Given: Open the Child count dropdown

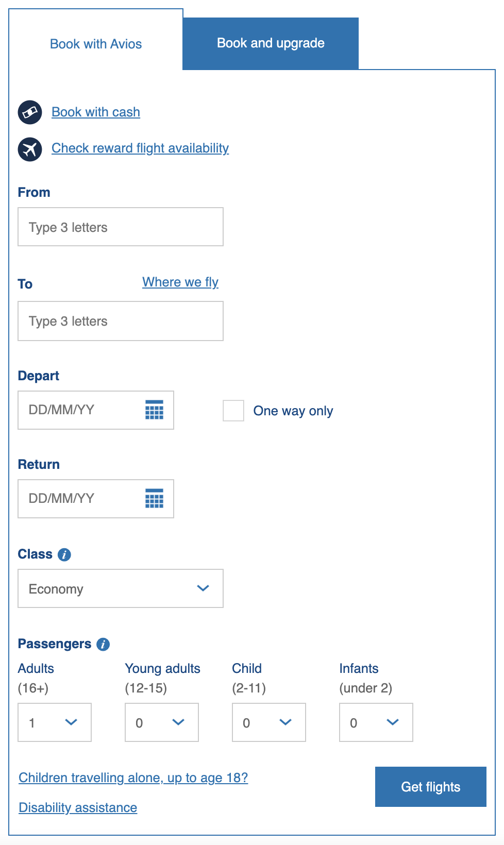Looking at the screenshot, I should tap(269, 722).
